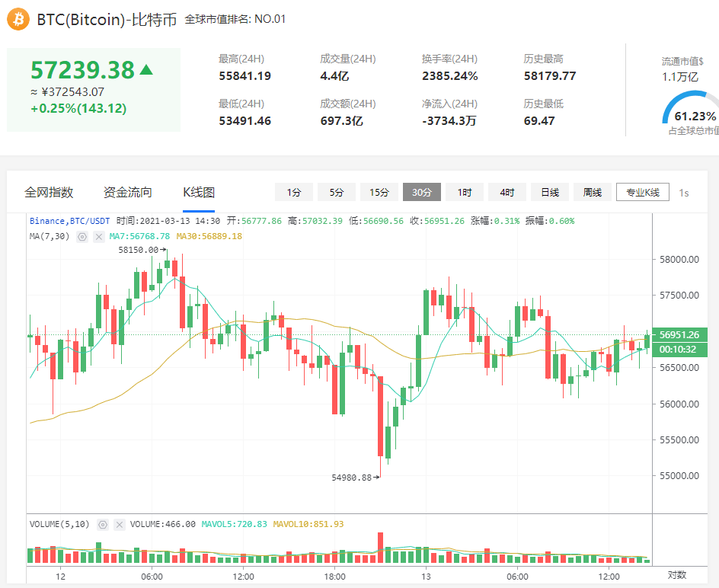Click the orange Bitcoin logo icon
Image resolution: width=719 pixels, height=588 pixels.
(x=18, y=19)
